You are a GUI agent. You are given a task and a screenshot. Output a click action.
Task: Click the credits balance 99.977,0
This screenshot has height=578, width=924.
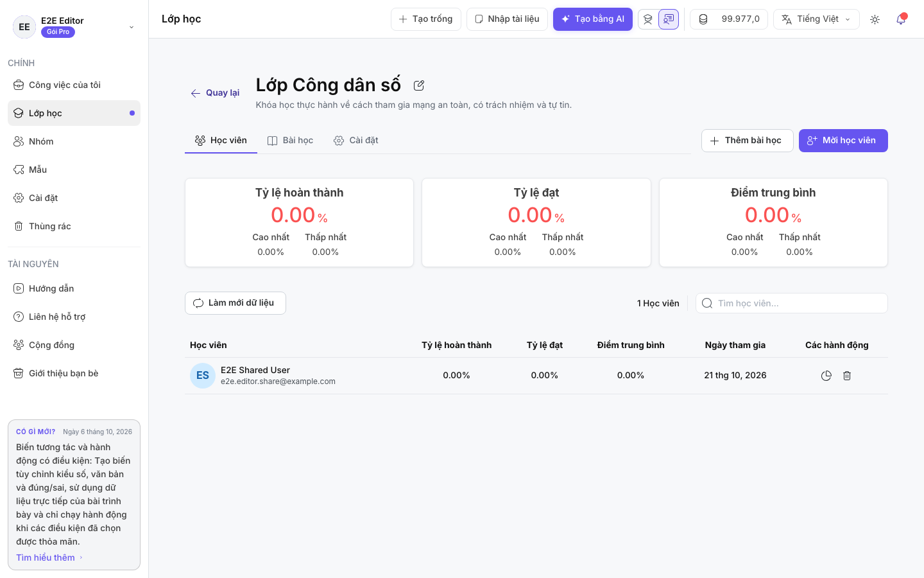coord(729,19)
